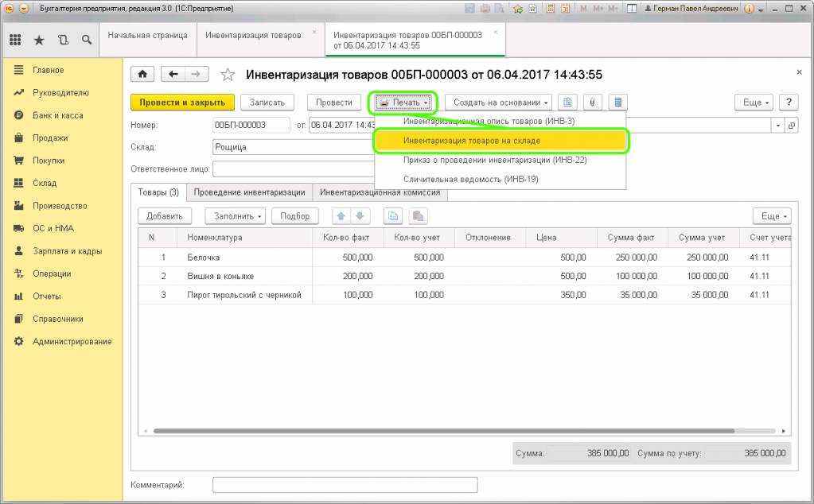Go to the home page via the house button
The image size is (814, 504).
click(142, 74)
